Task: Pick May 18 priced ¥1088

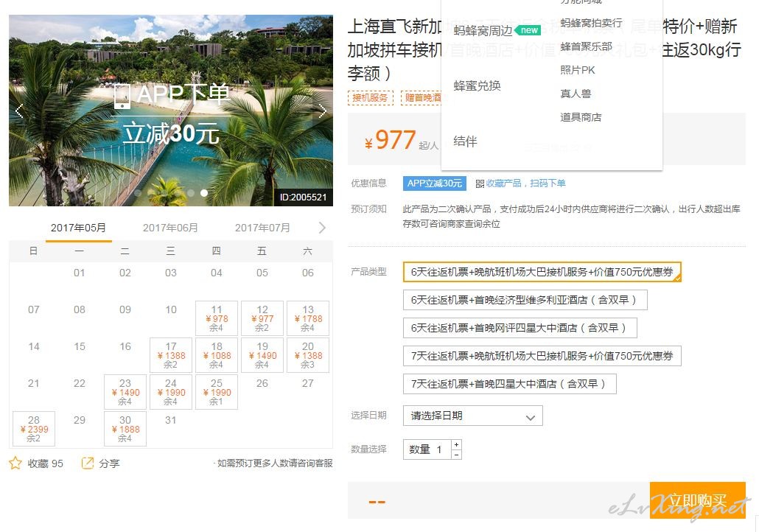Action: point(217,355)
